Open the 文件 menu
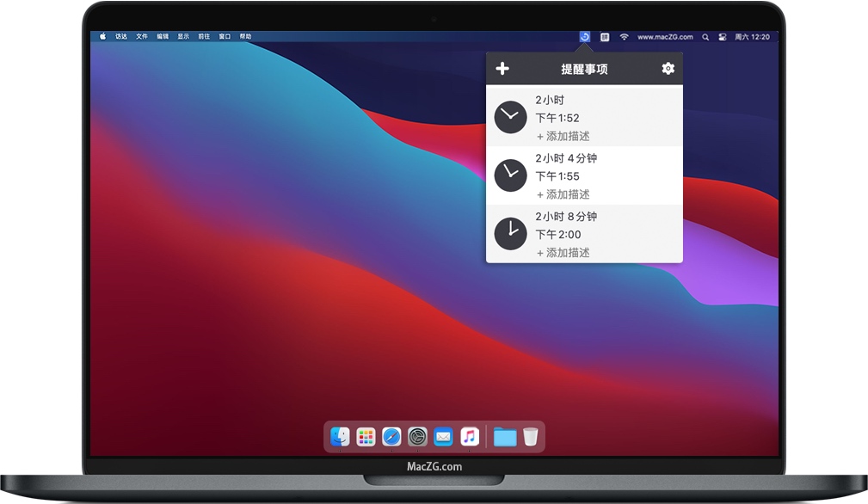The image size is (868, 504). pyautogui.click(x=142, y=37)
